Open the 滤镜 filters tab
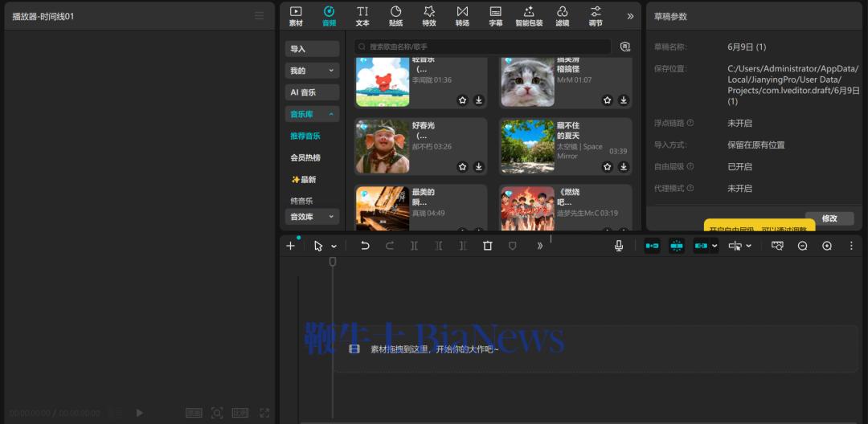This screenshot has width=868, height=424. click(x=563, y=16)
